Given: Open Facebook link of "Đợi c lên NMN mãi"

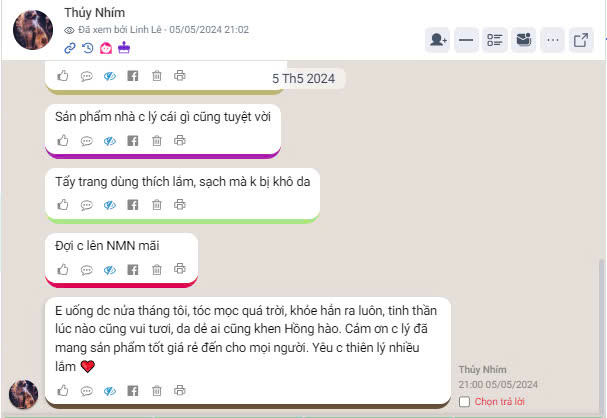Looking at the screenshot, I should [133, 269].
